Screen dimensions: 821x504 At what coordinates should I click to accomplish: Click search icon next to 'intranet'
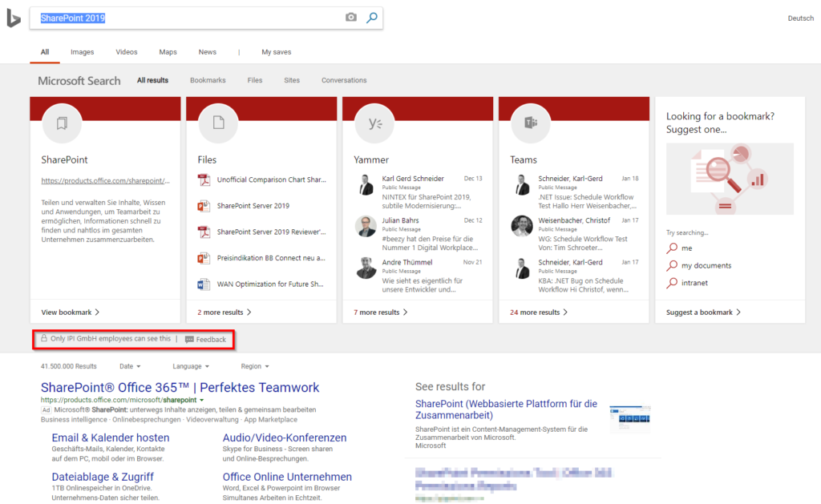coord(672,283)
